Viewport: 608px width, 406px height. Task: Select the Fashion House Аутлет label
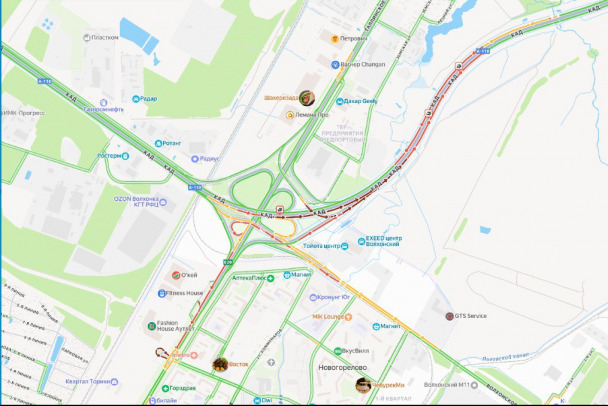(175, 326)
